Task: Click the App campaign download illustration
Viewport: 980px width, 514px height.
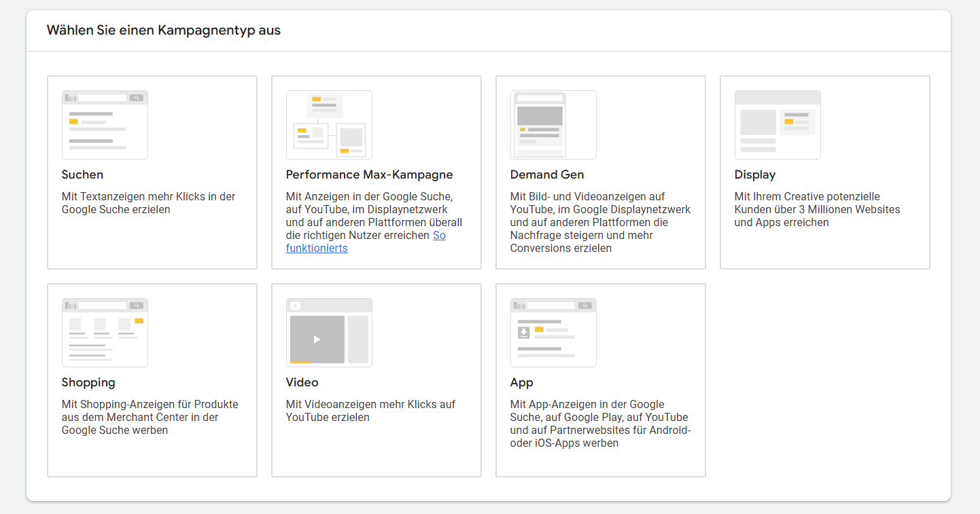Action: pyautogui.click(x=553, y=333)
